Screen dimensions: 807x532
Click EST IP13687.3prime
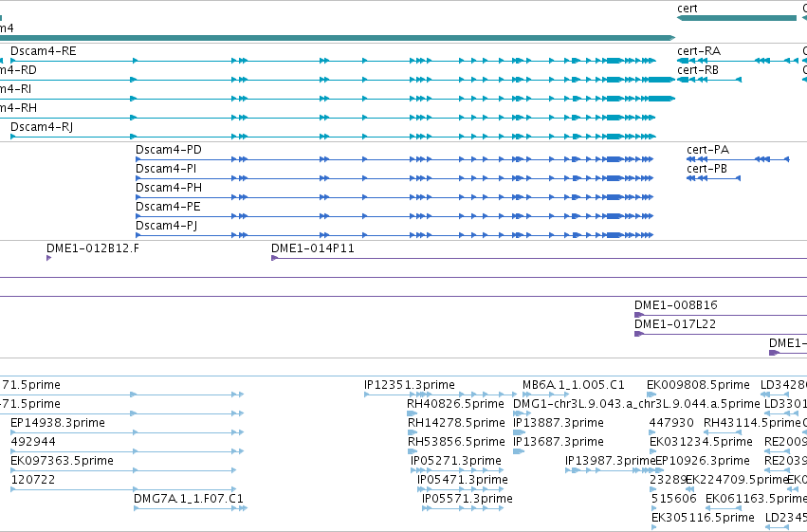click(x=559, y=442)
